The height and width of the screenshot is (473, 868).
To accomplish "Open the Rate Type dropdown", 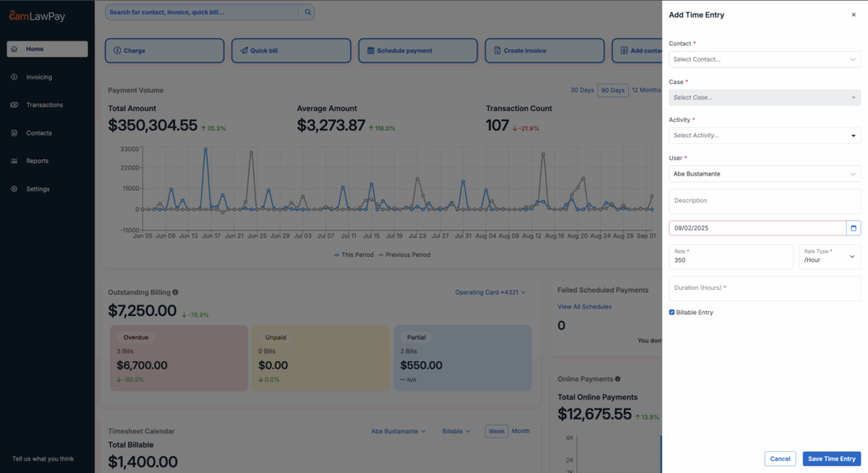I will (829, 257).
